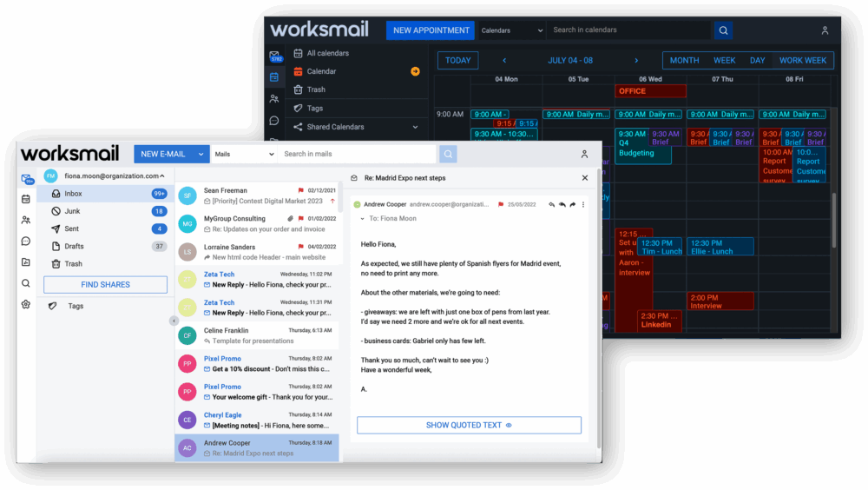This screenshot has height=490, width=868.
Task: Click the FIND SHARES button
Action: point(105,285)
